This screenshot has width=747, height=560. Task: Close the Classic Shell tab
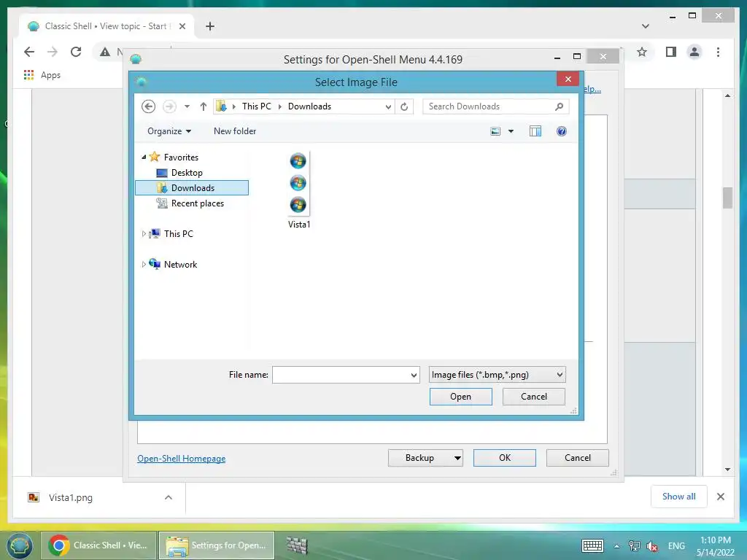(x=182, y=26)
